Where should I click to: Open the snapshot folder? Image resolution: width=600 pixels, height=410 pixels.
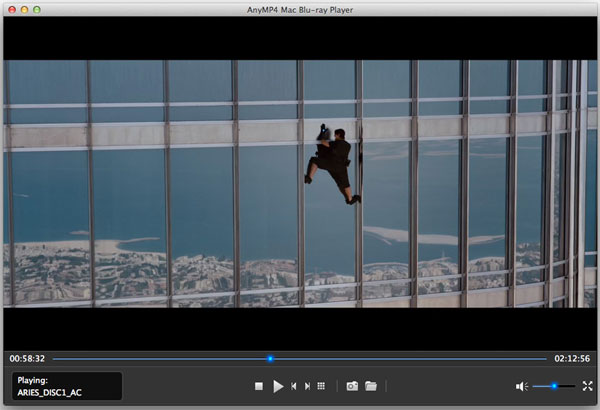click(370, 386)
